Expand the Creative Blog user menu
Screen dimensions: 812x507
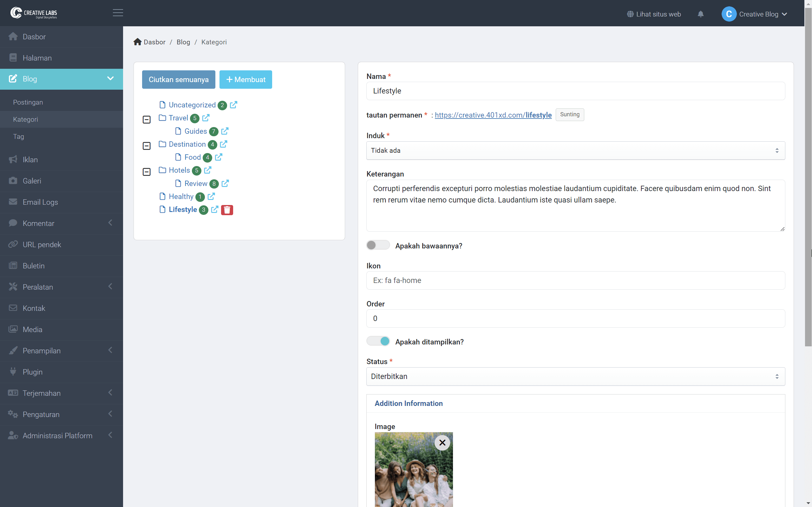(x=755, y=14)
